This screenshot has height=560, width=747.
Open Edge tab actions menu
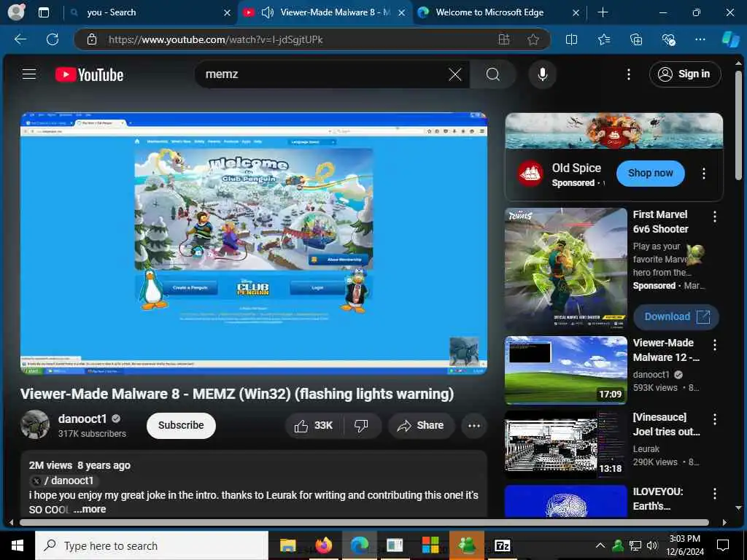43,12
